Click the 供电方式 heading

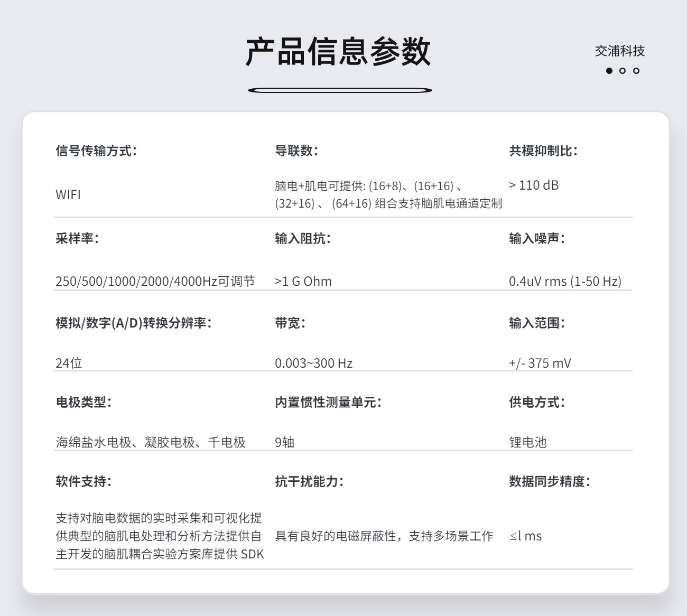pos(537,402)
